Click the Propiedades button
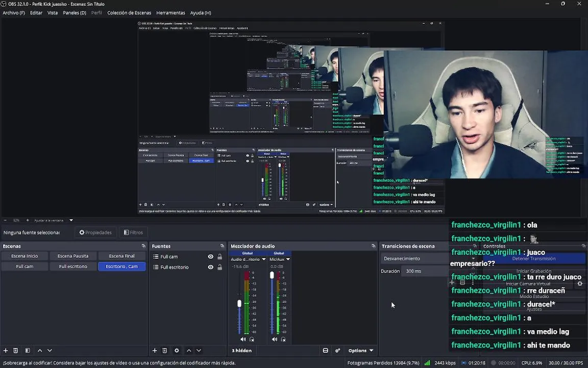Image resolution: width=588 pixels, height=368 pixels. click(x=95, y=233)
